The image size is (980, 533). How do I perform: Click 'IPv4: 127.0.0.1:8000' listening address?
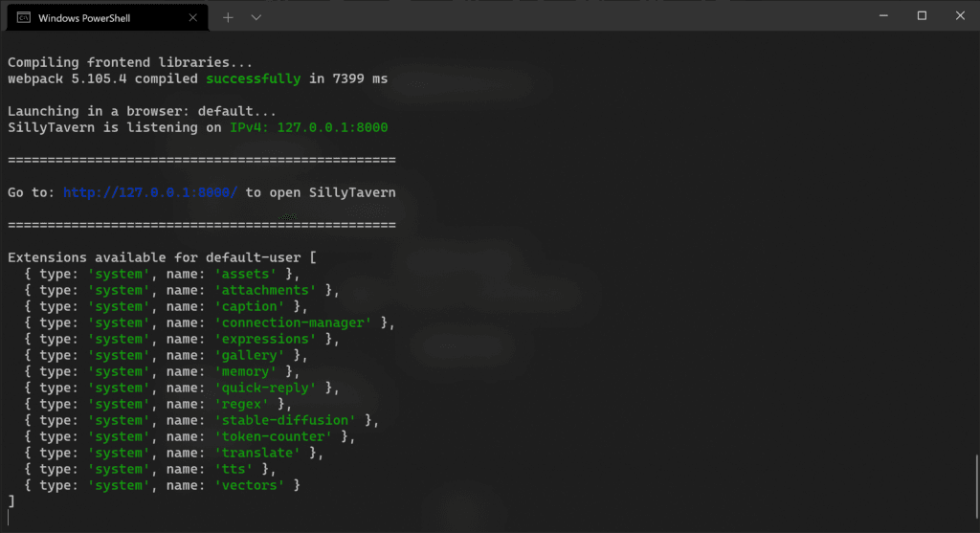[x=309, y=127]
